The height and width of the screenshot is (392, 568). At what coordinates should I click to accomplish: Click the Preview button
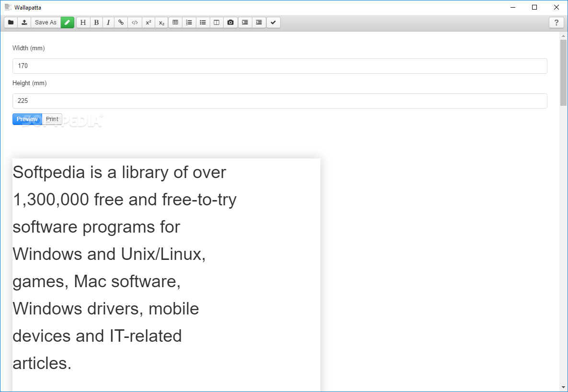tap(27, 119)
